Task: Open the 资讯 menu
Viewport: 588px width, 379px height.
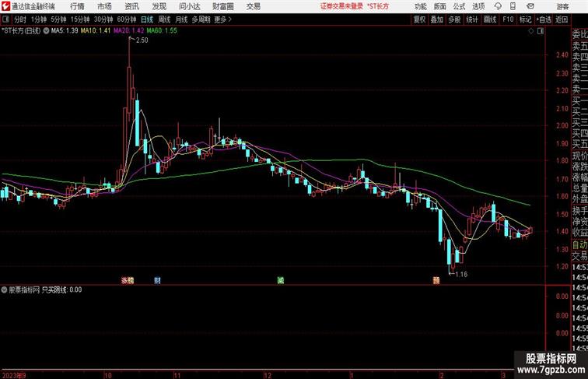Action: coord(131,6)
